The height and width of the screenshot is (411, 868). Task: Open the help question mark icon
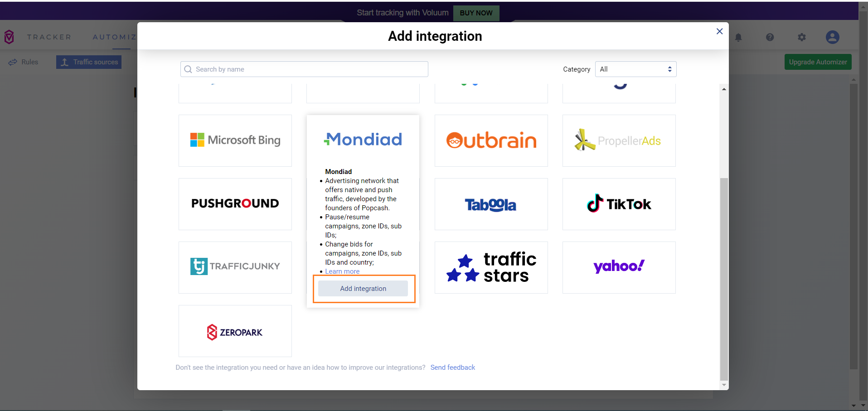click(x=770, y=37)
